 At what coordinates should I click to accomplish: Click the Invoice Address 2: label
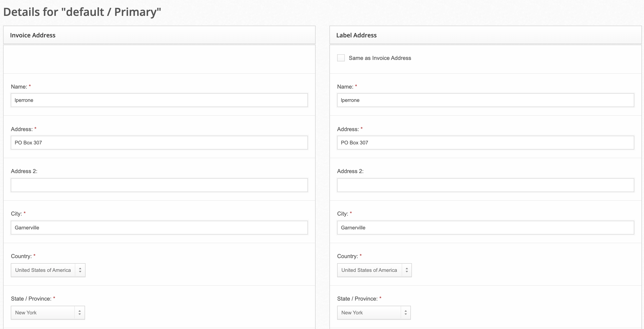click(24, 171)
